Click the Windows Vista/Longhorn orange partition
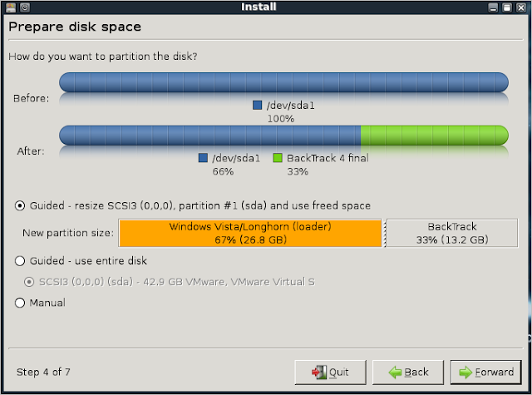 click(250, 233)
